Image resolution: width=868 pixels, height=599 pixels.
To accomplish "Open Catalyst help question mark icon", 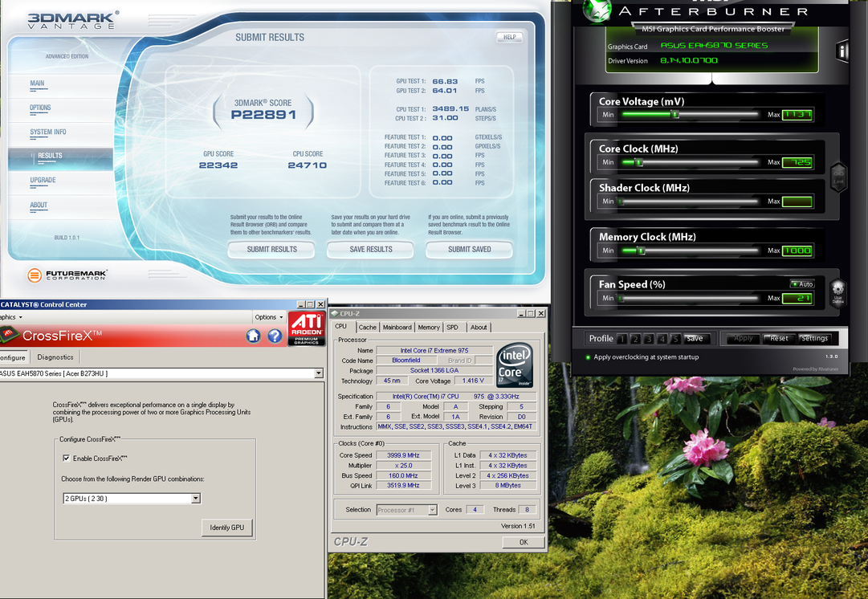I will coord(274,336).
